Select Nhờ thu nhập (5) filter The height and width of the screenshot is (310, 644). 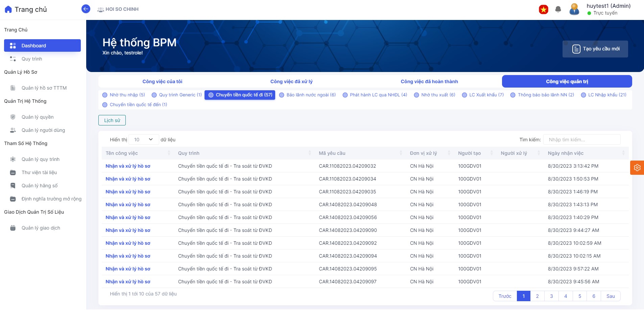(124, 95)
